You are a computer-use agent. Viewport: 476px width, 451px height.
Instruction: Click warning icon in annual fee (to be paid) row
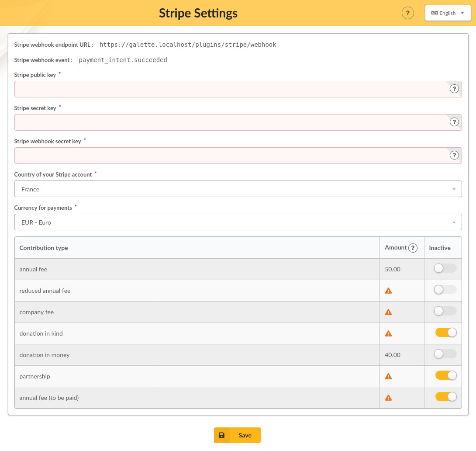388,398
